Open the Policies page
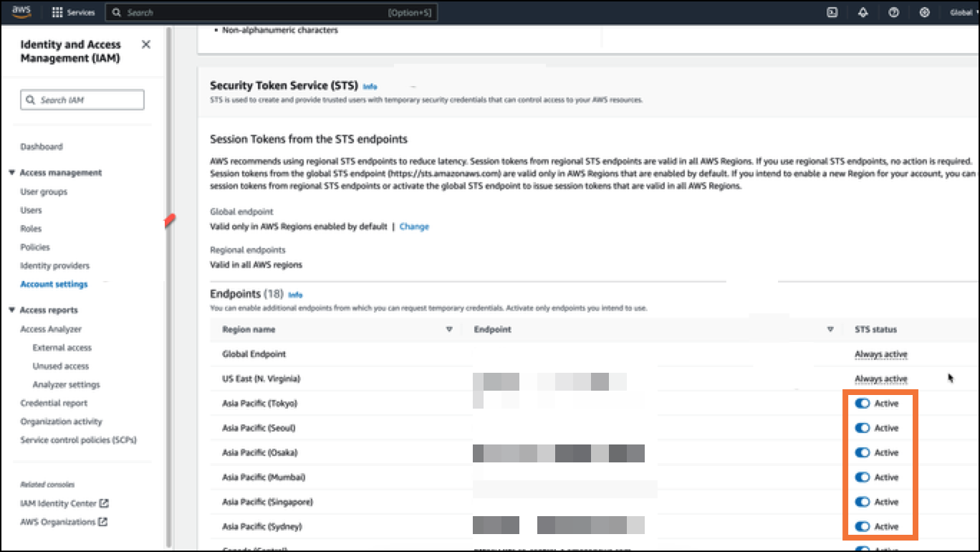The image size is (980, 552). click(35, 247)
